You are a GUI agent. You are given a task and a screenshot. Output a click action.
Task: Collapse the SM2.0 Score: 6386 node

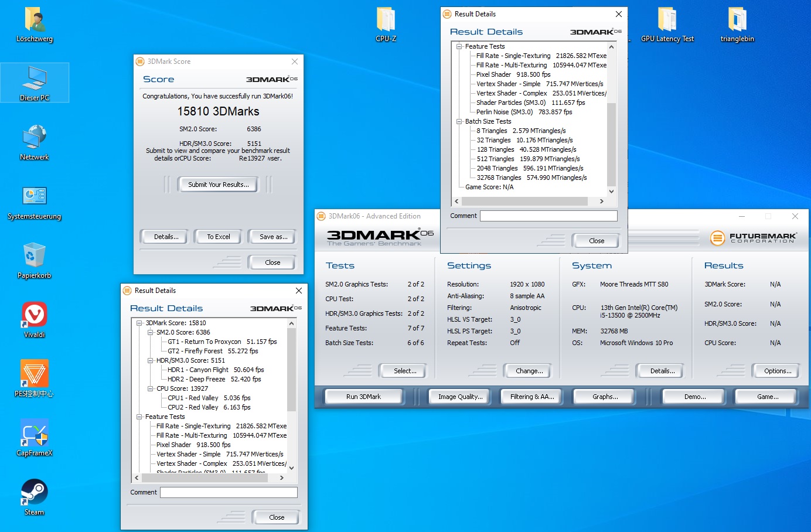pyautogui.click(x=150, y=332)
